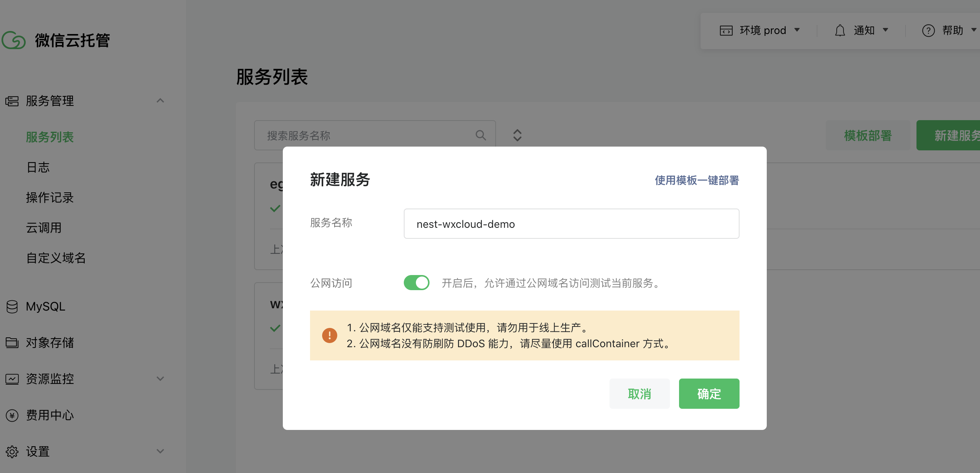Click the 服务名称 field label
This screenshot has height=473, width=980.
tap(331, 223)
